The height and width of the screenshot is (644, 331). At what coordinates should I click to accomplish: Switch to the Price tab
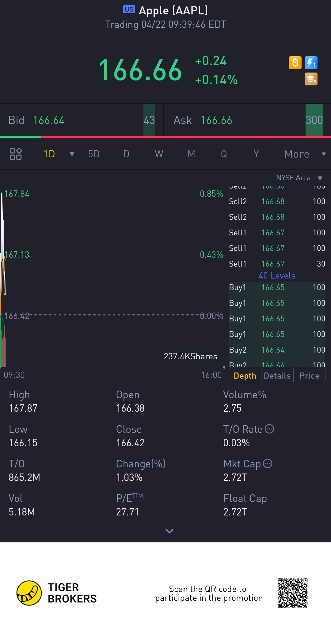(309, 376)
